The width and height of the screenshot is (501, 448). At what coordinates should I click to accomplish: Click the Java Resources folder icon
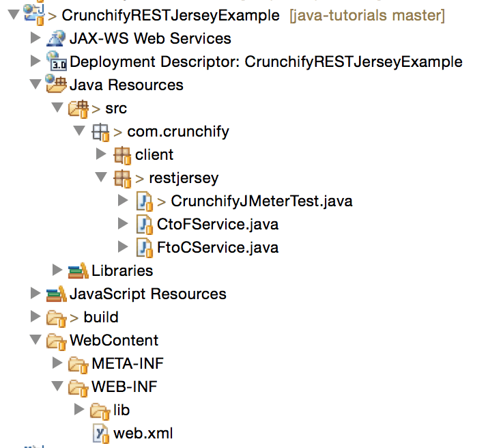tap(56, 85)
